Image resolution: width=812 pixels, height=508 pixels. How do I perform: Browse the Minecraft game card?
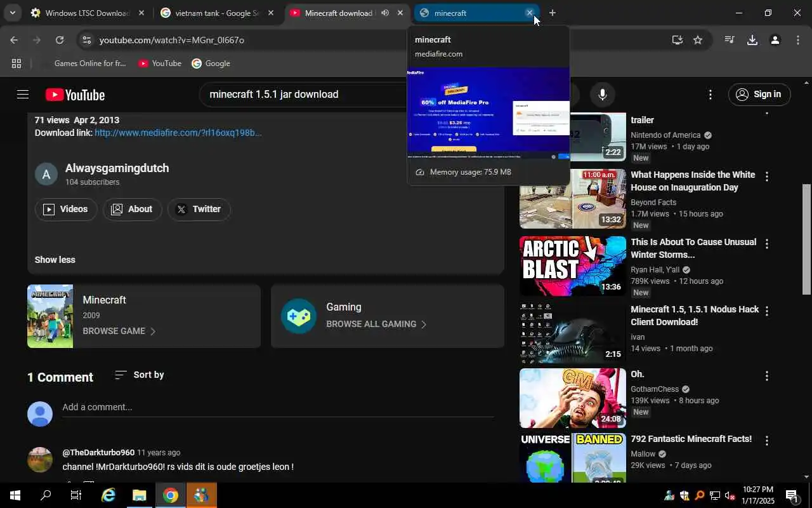pos(144,316)
